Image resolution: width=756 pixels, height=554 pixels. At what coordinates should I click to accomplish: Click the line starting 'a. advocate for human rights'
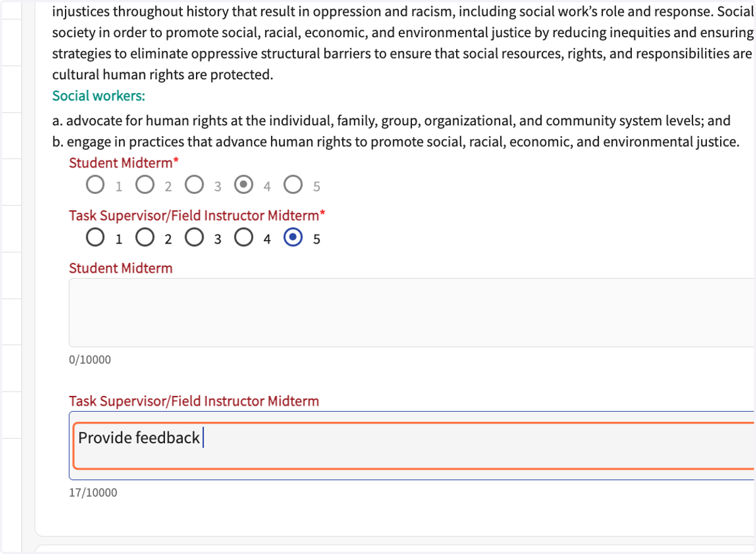[391, 121]
